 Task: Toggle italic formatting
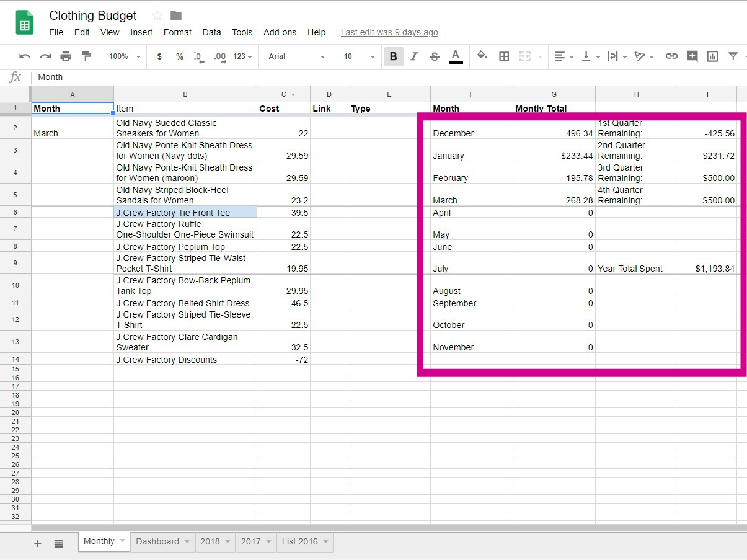(414, 56)
